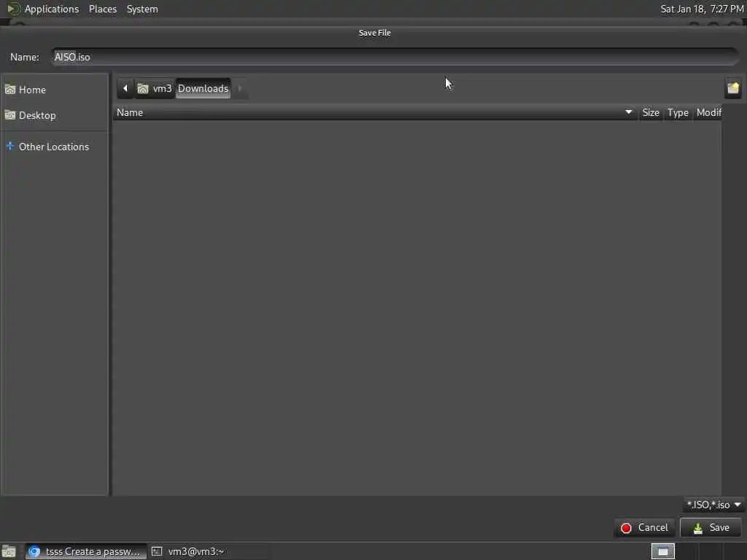Go to the vm3 folder in path bar
This screenshot has height=560, width=747.
pyautogui.click(x=155, y=88)
